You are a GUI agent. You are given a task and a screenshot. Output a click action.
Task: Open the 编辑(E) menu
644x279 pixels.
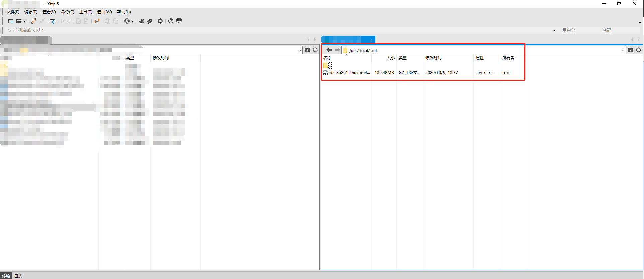click(x=31, y=12)
